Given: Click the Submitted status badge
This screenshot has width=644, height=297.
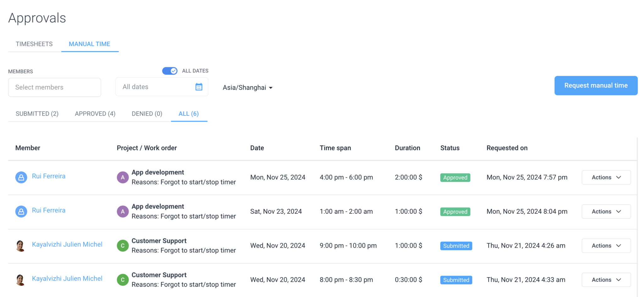Looking at the screenshot, I should (456, 246).
